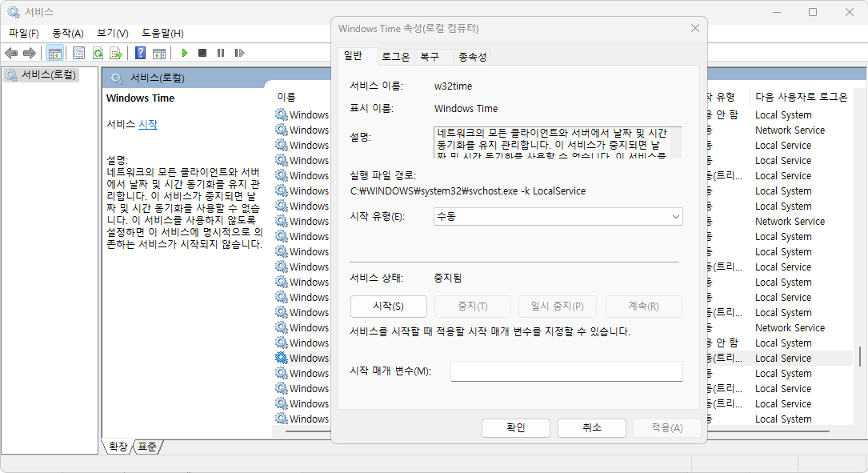
Task: Confirm with the 확인 button
Action: pyautogui.click(x=516, y=427)
